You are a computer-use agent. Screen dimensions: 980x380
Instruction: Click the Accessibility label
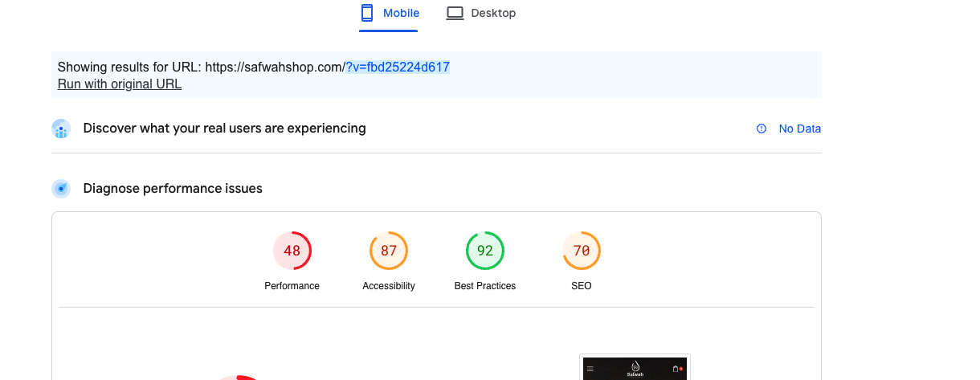tap(389, 286)
